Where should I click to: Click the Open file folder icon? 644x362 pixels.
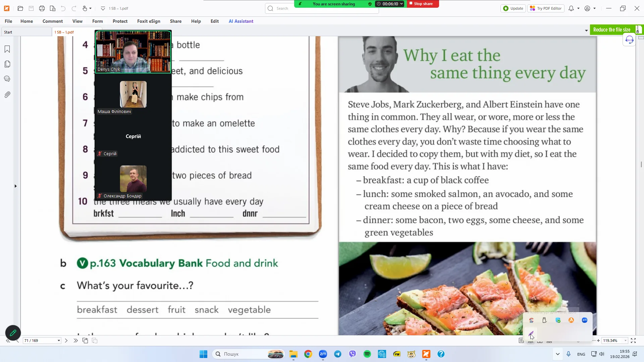coord(20,8)
